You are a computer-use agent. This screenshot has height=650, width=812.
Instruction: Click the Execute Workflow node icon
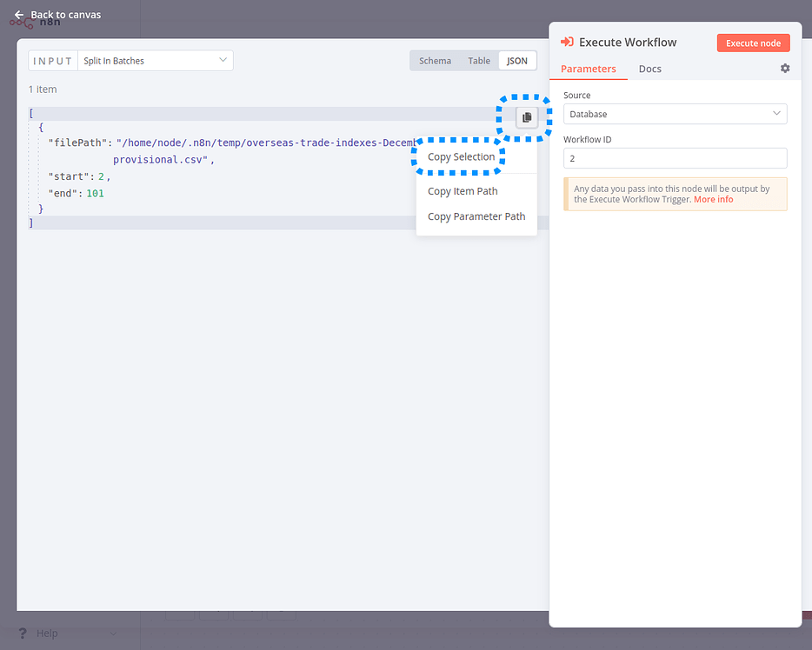pos(567,42)
